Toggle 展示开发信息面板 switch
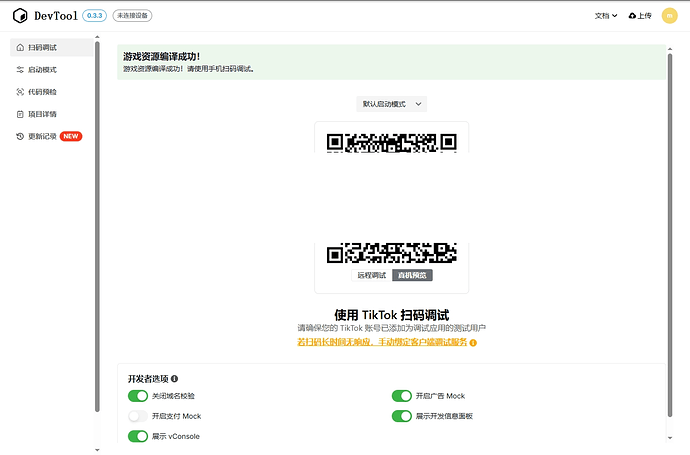 pos(402,416)
